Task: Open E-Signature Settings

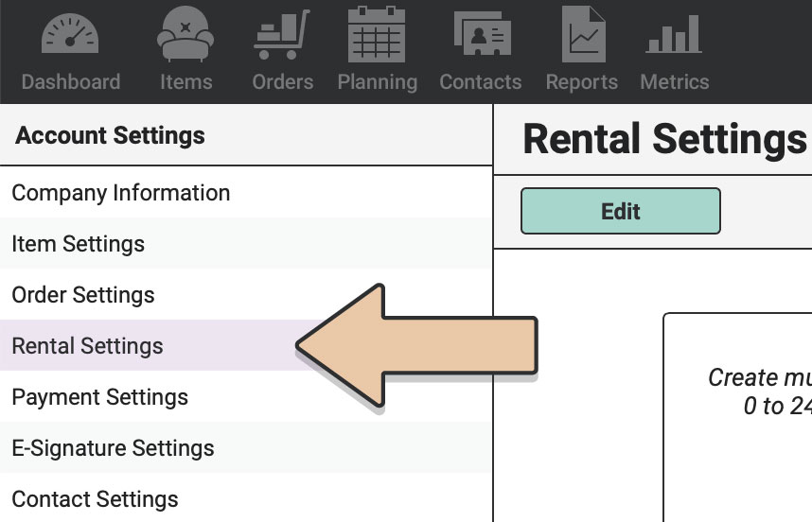Action: click(246, 447)
